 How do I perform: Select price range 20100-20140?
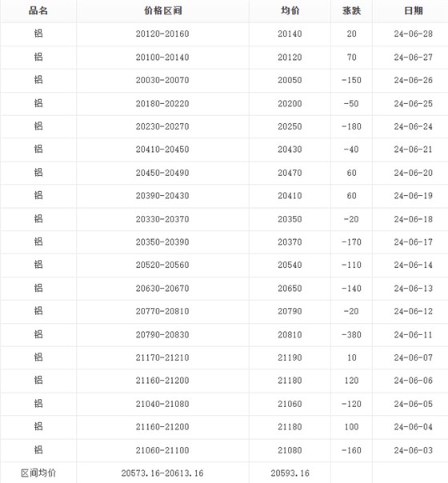pyautogui.click(x=162, y=58)
